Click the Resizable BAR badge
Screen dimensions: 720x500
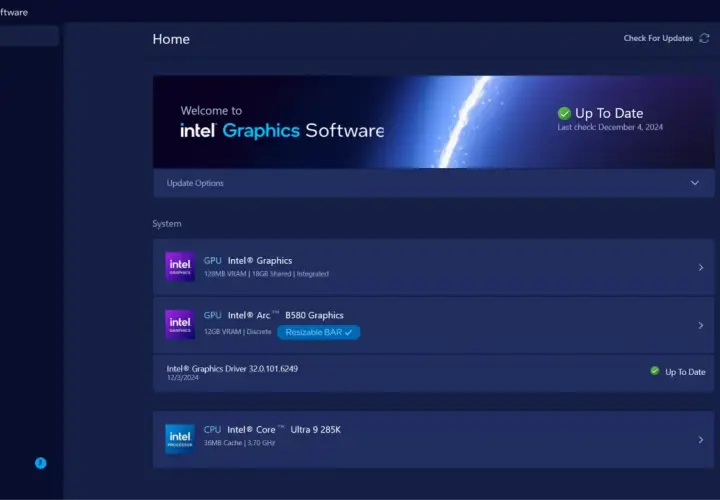pos(319,332)
